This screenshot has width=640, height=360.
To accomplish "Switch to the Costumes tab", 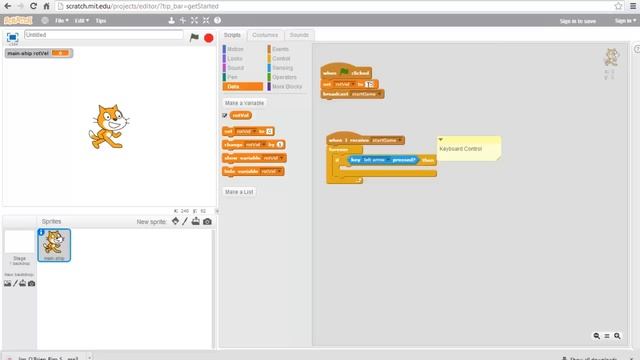I will tap(265, 35).
